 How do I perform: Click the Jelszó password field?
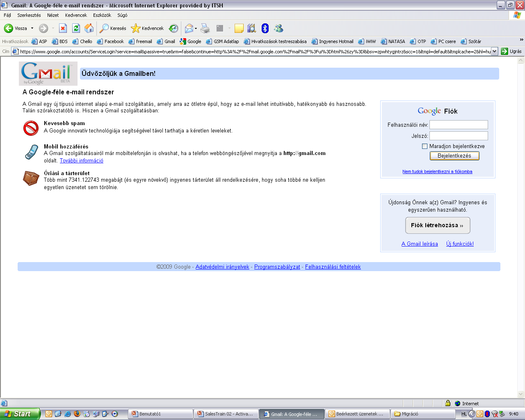(459, 136)
